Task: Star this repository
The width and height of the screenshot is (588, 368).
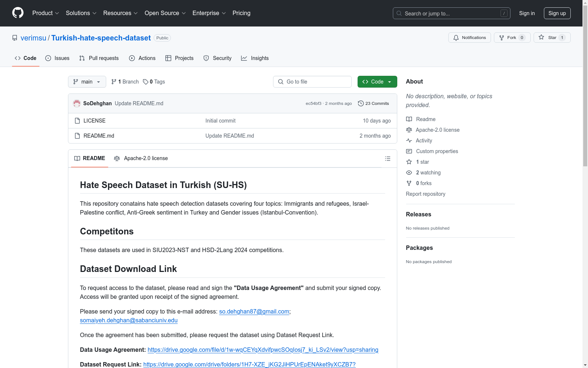Action: [552, 38]
